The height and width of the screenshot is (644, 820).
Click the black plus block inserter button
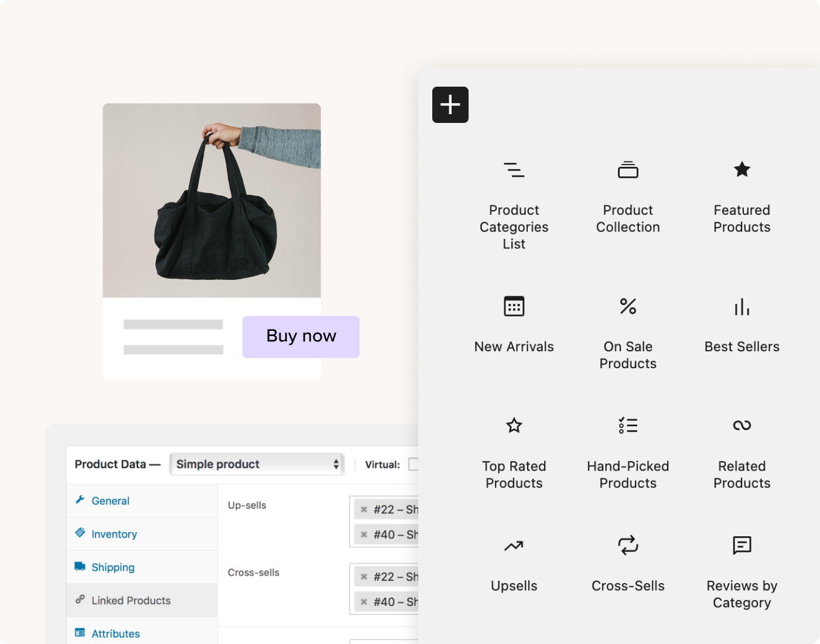point(450,105)
